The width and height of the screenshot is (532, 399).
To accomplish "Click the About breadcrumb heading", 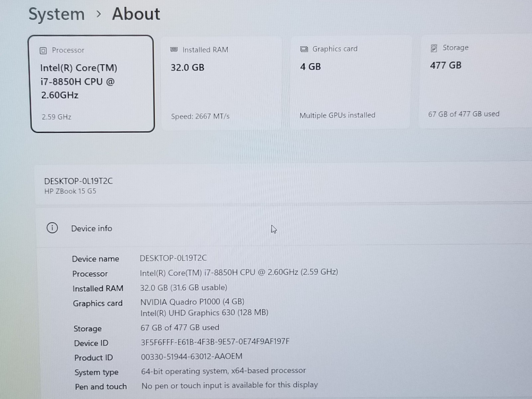I will (136, 14).
